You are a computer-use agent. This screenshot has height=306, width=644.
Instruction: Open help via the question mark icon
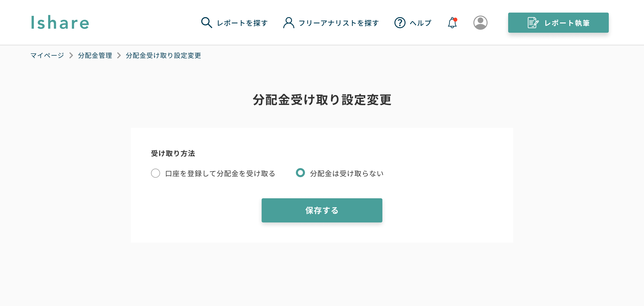click(399, 22)
